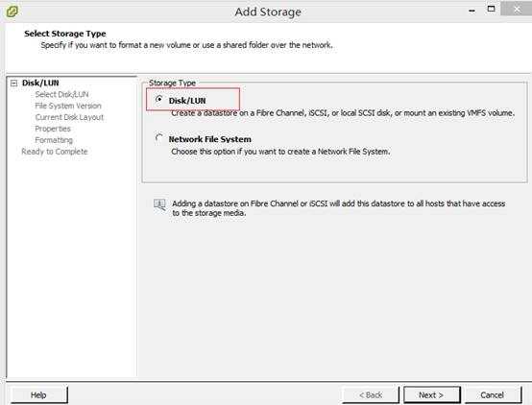Select the Ready to Complete step
Screen dimensions: 532x405
55,152
